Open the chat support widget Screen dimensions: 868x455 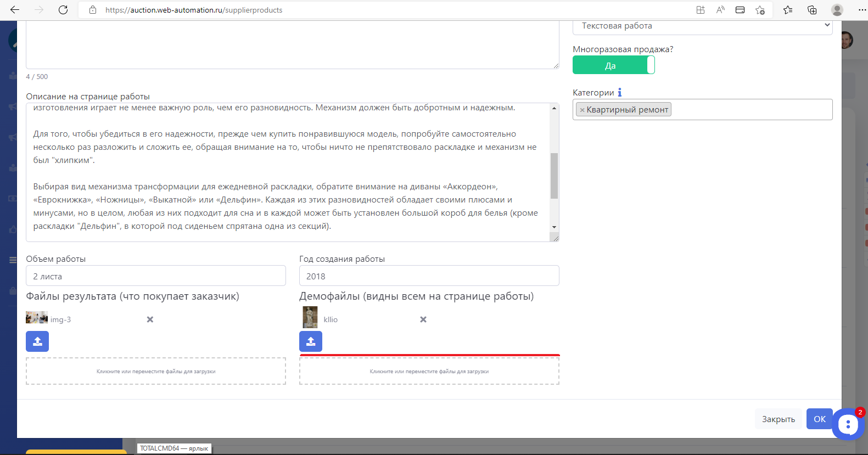(848, 424)
